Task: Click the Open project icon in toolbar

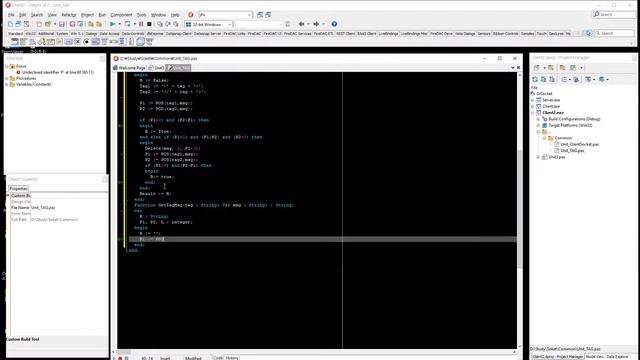Action: [x=48, y=24]
